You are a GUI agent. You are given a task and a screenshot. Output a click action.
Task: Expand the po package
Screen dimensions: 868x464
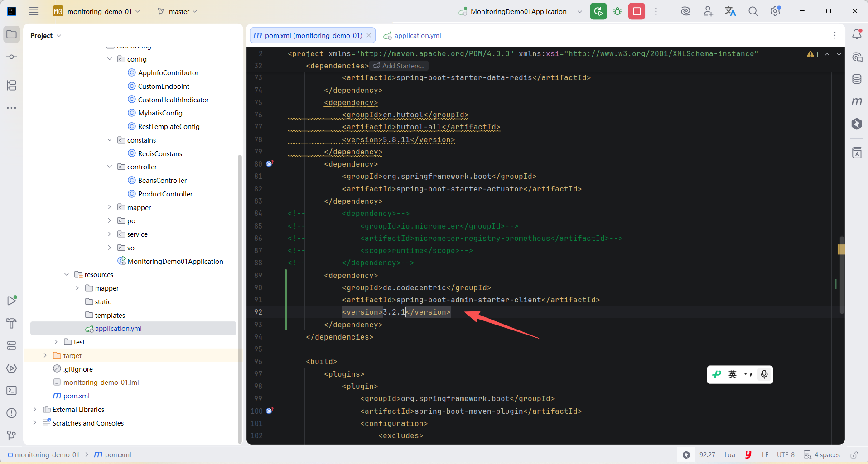tap(110, 220)
